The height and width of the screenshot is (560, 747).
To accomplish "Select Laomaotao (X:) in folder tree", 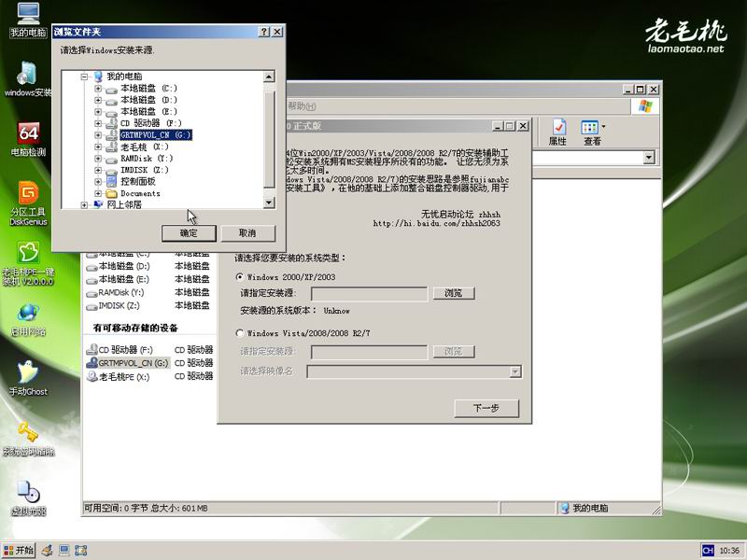I will (x=145, y=147).
